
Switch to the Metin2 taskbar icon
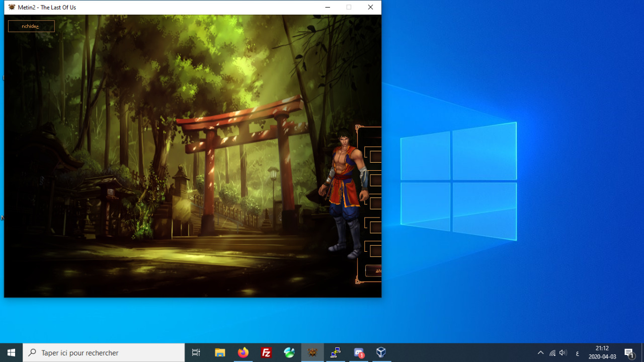tap(312, 352)
